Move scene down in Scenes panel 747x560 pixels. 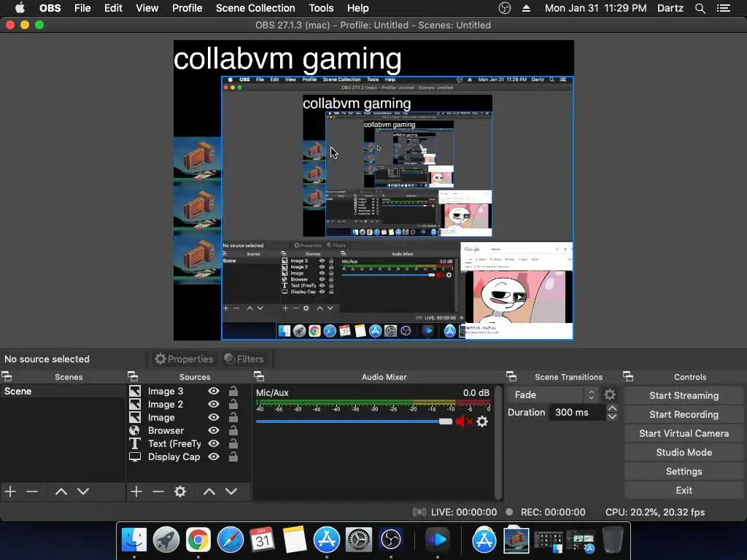(x=83, y=491)
